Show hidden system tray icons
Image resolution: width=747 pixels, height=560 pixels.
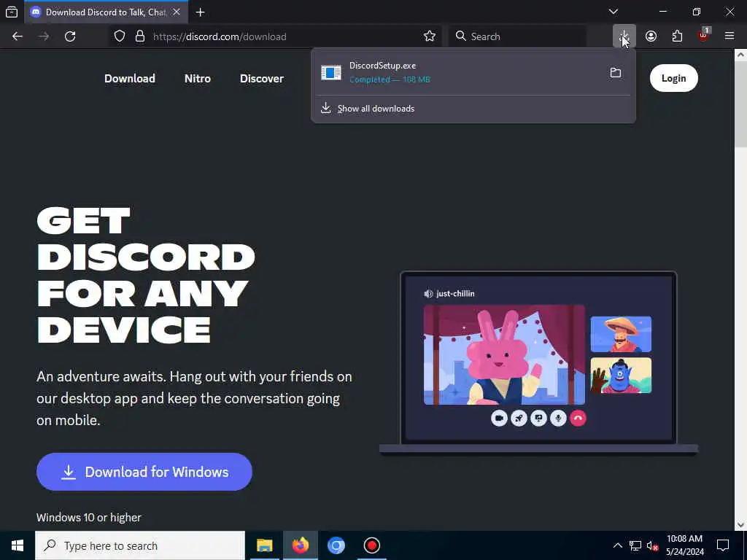tap(617, 545)
